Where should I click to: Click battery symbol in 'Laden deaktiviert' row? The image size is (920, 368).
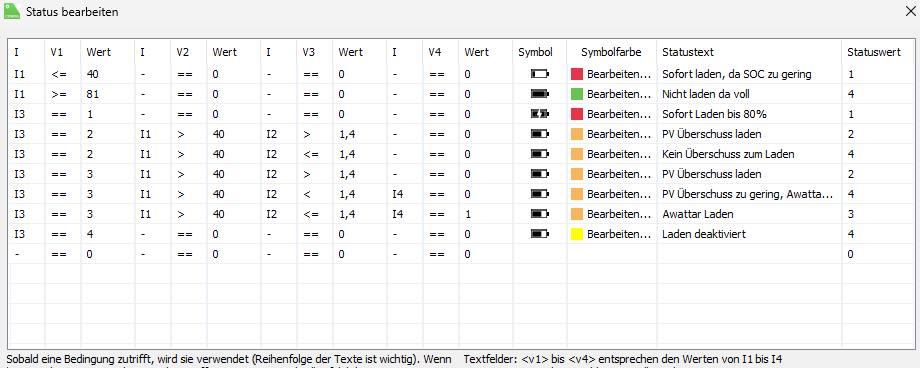[x=540, y=234]
